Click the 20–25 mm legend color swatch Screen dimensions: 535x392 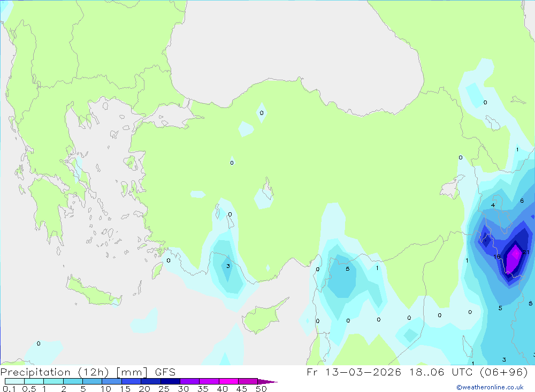click(x=151, y=381)
